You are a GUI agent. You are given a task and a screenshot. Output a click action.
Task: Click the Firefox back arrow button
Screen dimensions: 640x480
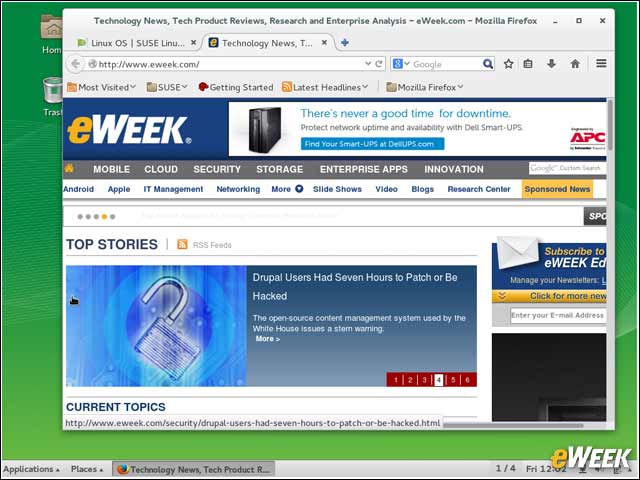76,64
